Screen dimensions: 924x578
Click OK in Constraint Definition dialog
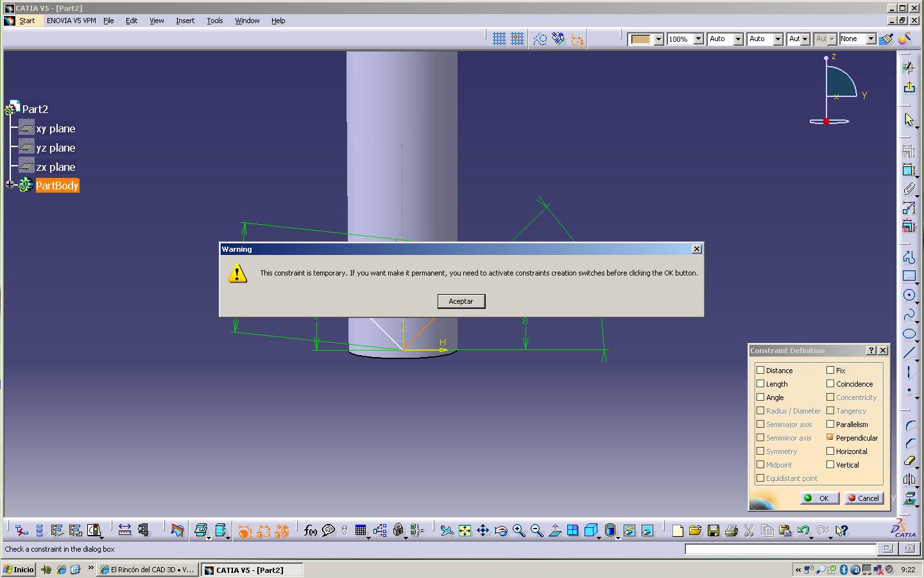819,498
